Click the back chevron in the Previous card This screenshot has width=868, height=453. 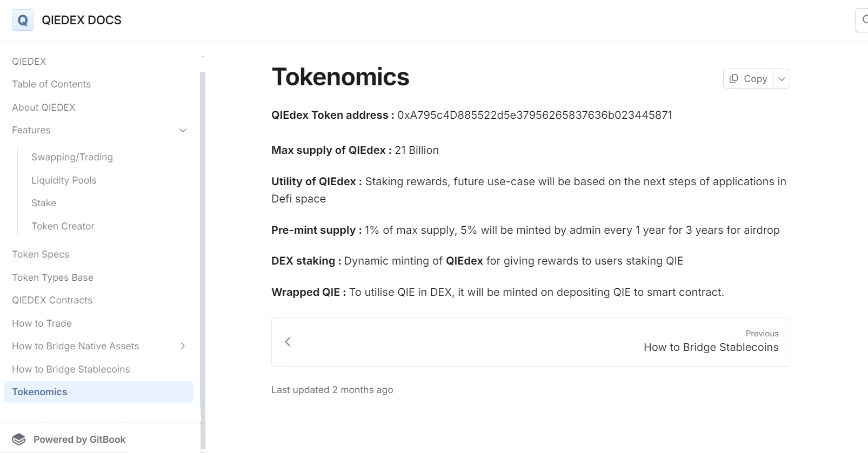288,341
